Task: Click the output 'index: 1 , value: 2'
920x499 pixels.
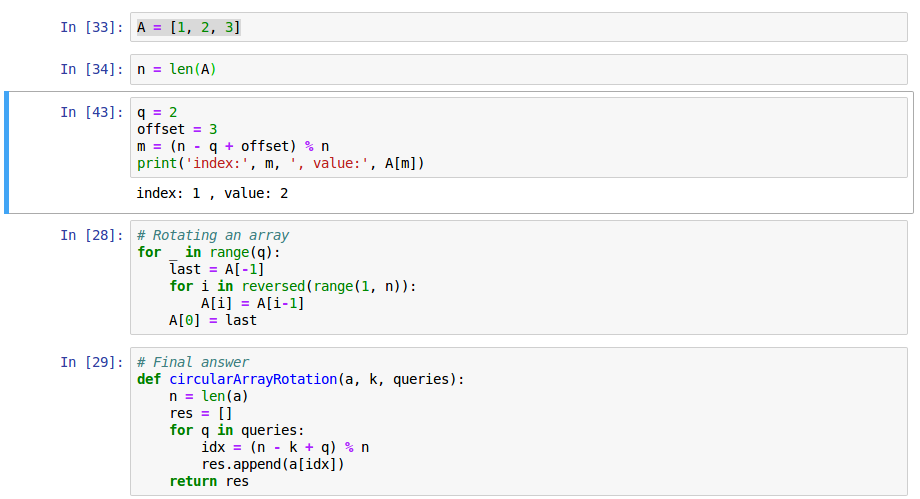Action: point(212,193)
